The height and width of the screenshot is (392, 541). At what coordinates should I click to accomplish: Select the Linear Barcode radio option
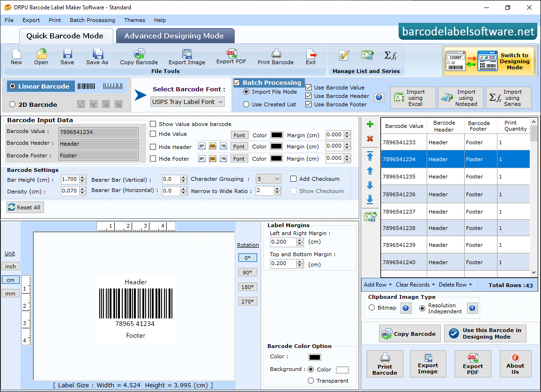pos(13,86)
